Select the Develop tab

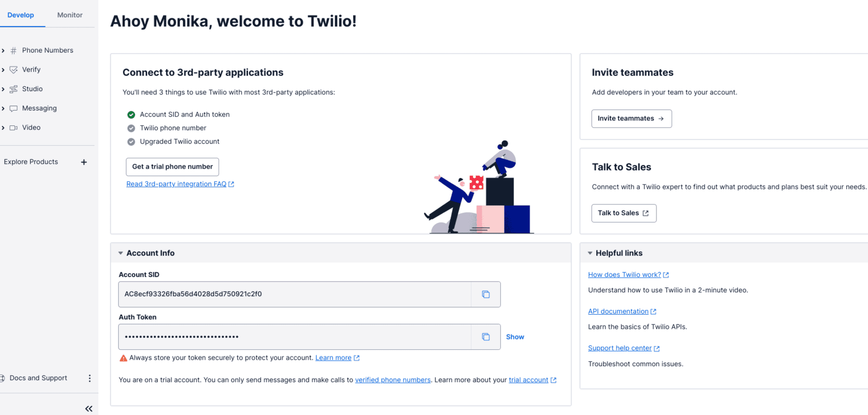click(21, 15)
